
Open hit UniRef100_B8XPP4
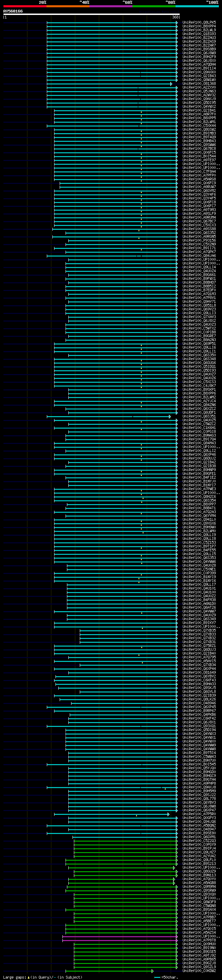(199, 26)
